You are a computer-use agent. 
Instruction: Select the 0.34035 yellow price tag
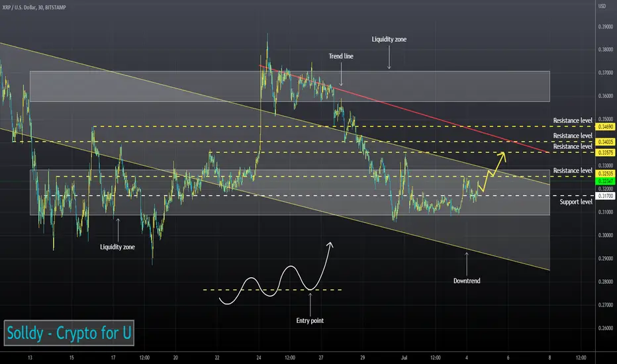pyautogui.click(x=605, y=142)
